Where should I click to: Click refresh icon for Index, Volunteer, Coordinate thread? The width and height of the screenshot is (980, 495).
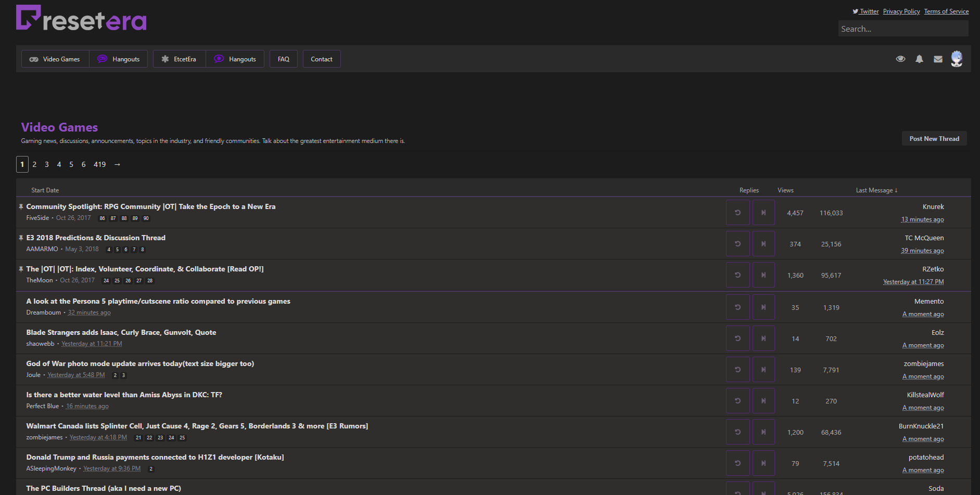[x=738, y=275]
